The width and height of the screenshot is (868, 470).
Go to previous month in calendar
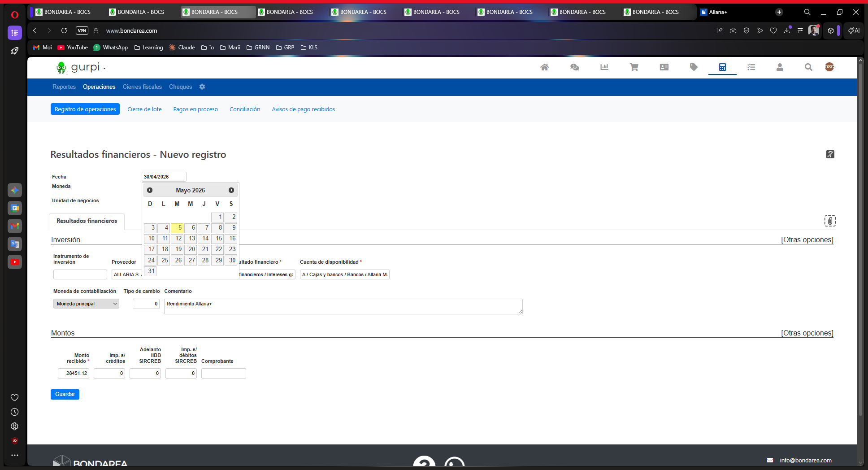click(x=150, y=190)
